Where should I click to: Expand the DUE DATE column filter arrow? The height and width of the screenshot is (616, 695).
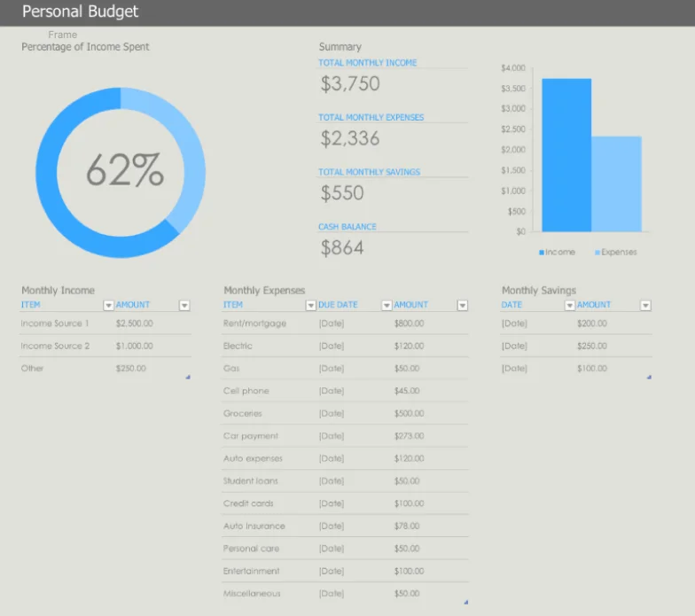(387, 305)
